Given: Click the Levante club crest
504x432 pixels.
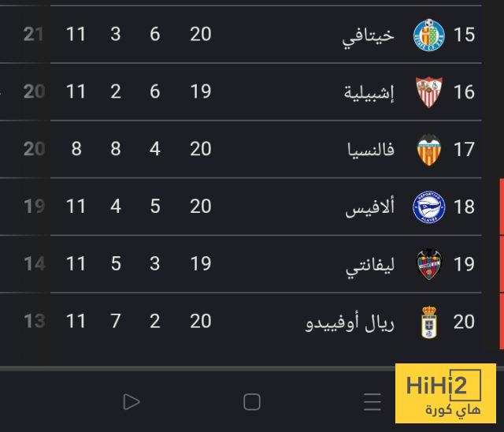Looking at the screenshot, I should [429, 264].
